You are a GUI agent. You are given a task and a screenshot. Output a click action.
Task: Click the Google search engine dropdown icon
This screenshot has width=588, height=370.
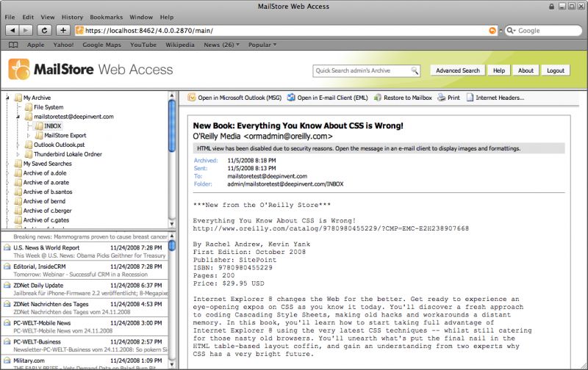click(511, 31)
